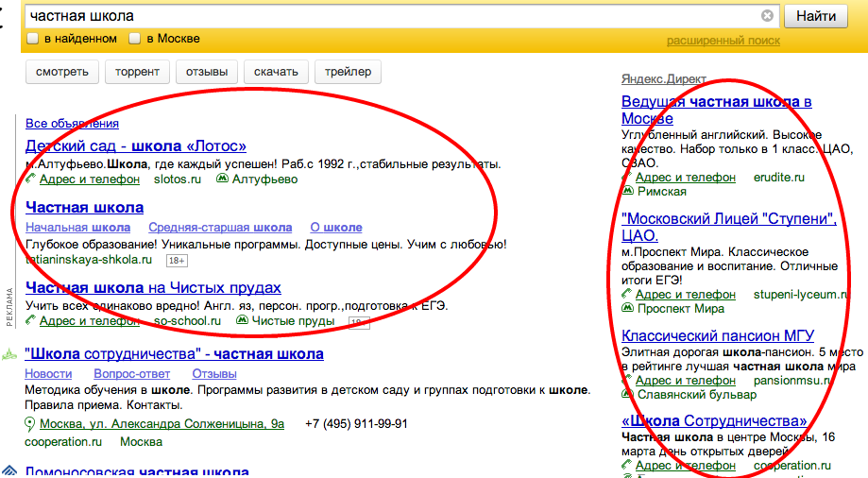
Task: Click the phone number '+7 (495) 911-99-91'
Action: [x=356, y=424]
